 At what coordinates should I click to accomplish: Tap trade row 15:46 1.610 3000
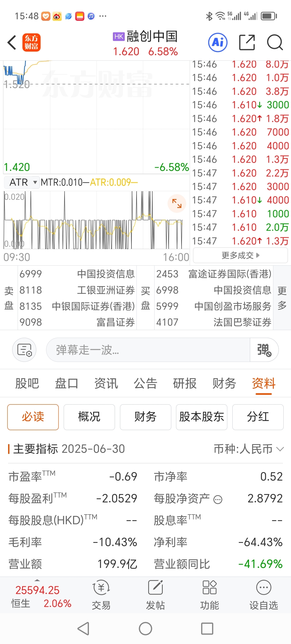[x=240, y=105]
